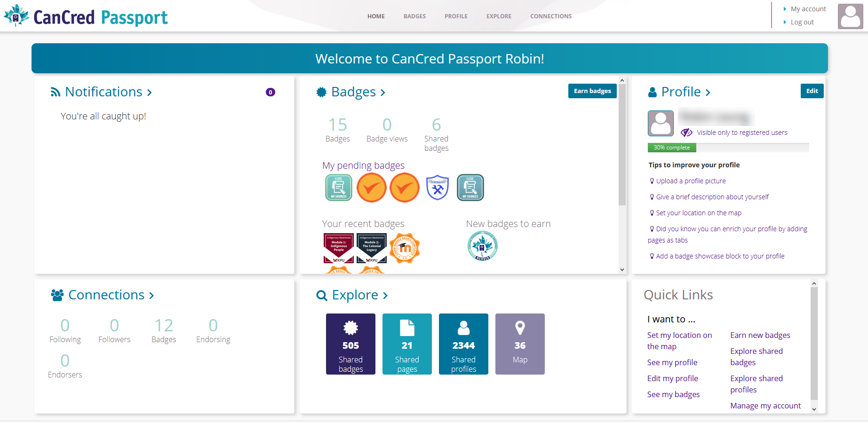Open the PROFILE menu item
Image resolution: width=868 pixels, height=423 pixels.
[456, 16]
